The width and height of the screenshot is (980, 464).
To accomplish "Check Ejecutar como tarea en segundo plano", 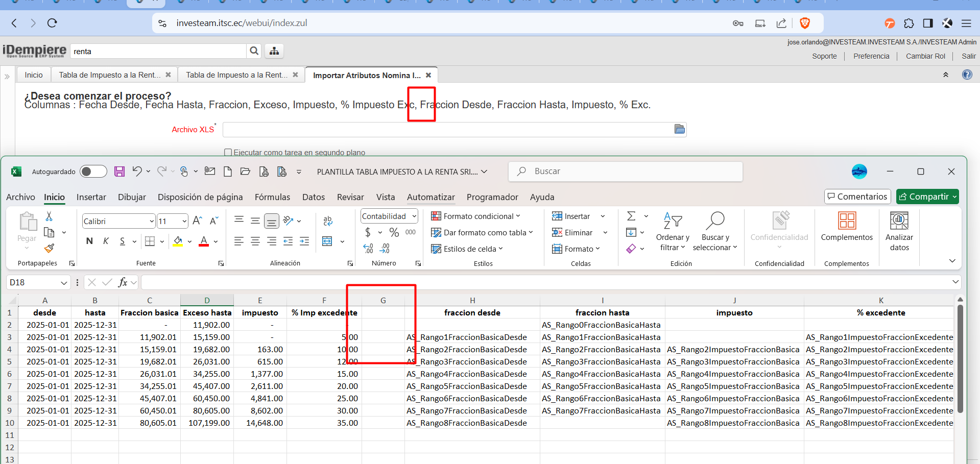I will (228, 152).
